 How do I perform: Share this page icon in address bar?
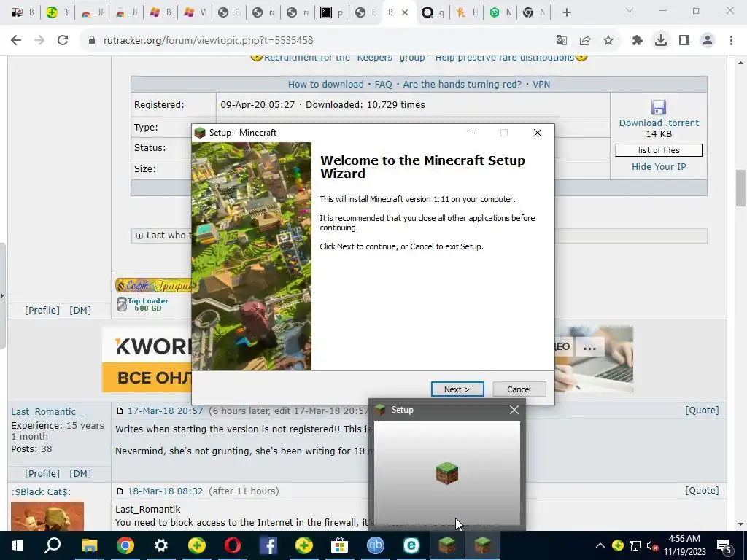point(585,41)
